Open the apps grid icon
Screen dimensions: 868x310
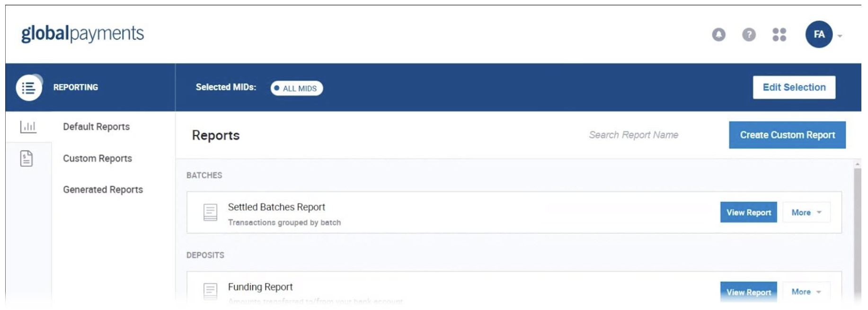(779, 35)
